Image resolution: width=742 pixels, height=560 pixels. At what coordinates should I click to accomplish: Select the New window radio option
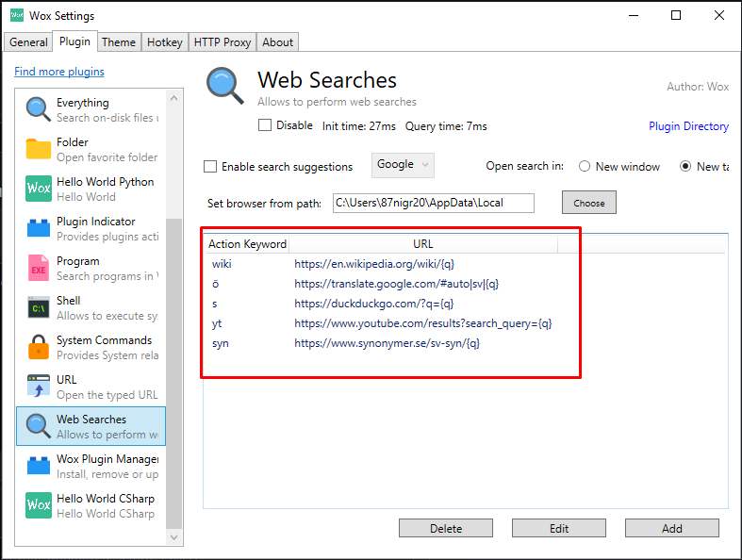point(585,167)
